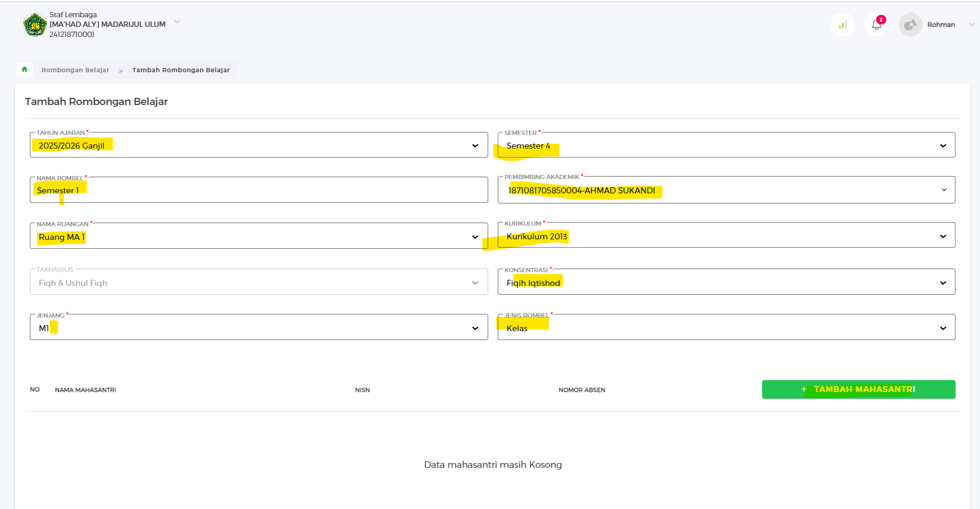Click the Nama Mahasantri column header
The width and height of the screenshot is (980, 509).
click(85, 390)
